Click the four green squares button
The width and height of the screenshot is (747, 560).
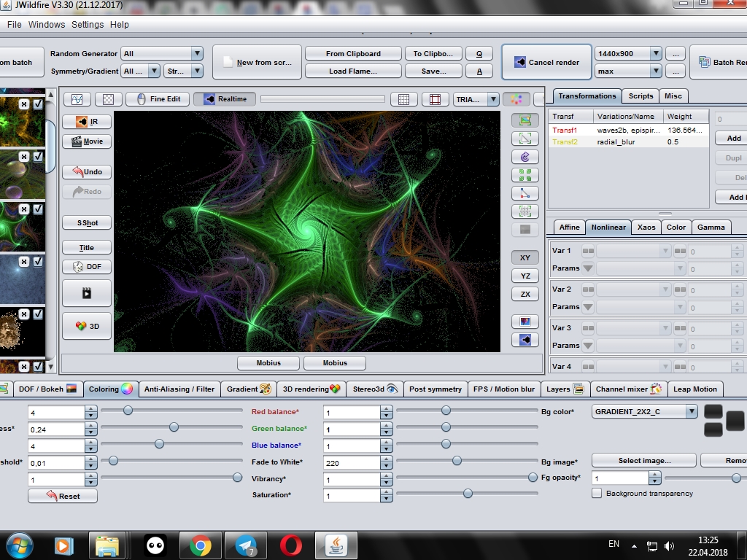(x=525, y=175)
